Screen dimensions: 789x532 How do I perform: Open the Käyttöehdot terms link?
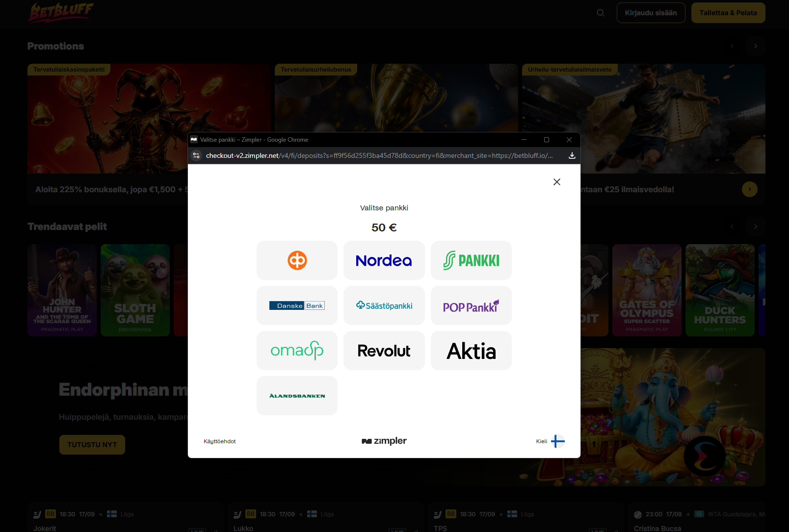tap(219, 441)
